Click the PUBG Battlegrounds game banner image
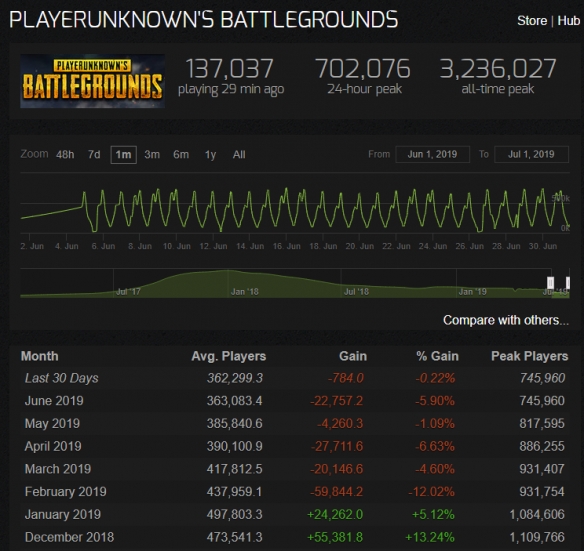Screen dimensions: 584x551 click(x=92, y=81)
